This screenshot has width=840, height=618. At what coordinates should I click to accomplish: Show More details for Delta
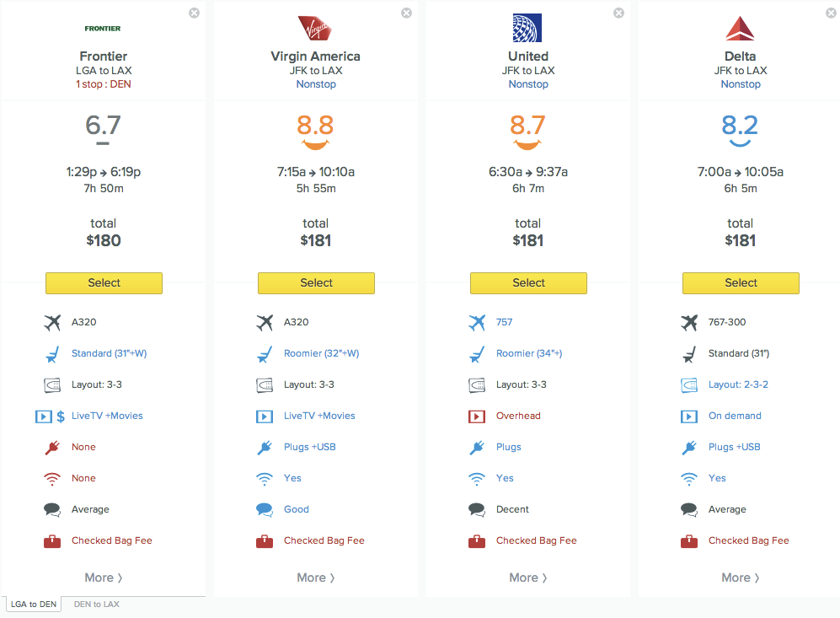click(740, 578)
